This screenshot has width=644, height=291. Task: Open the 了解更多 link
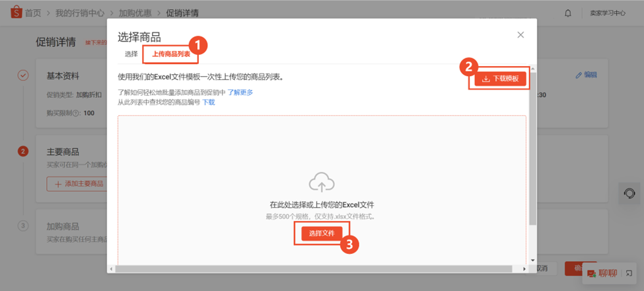coord(240,93)
